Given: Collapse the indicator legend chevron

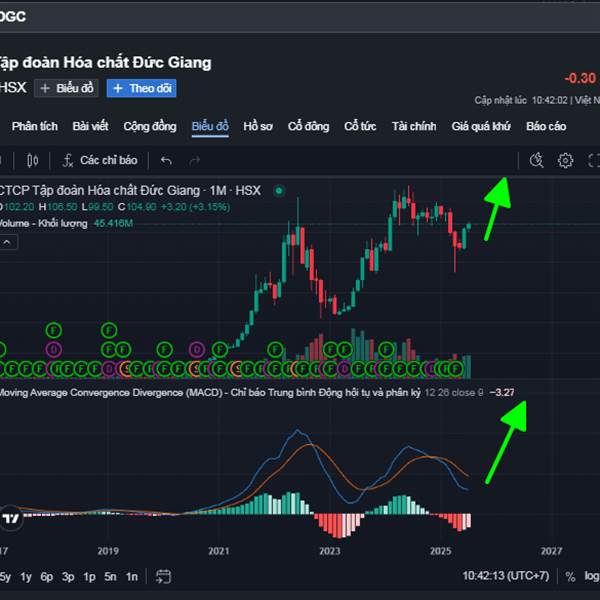Looking at the screenshot, I should tap(7, 242).
